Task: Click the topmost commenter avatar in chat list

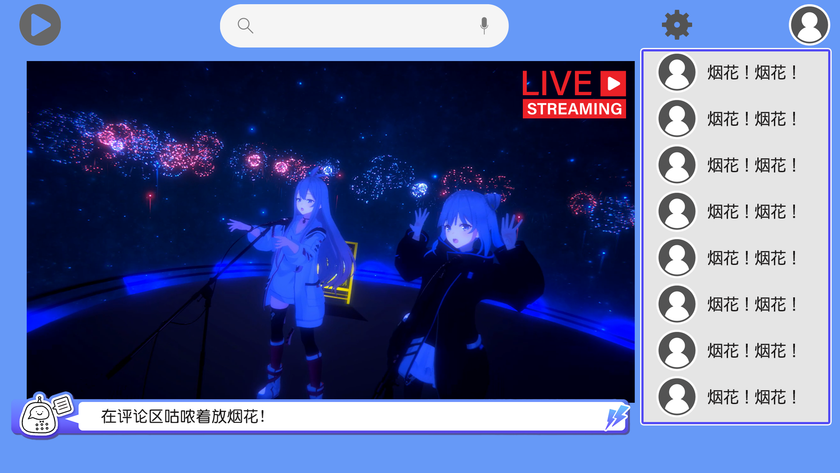Action: 677,72
